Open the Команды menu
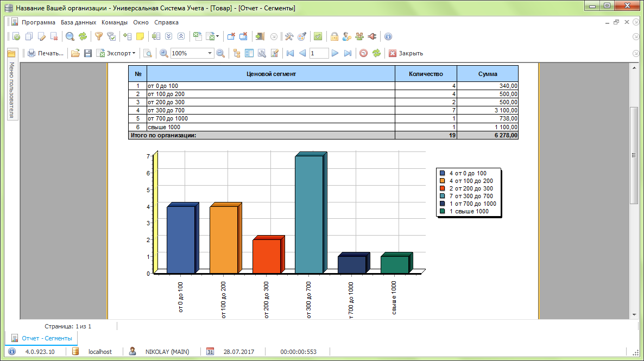 point(115,22)
